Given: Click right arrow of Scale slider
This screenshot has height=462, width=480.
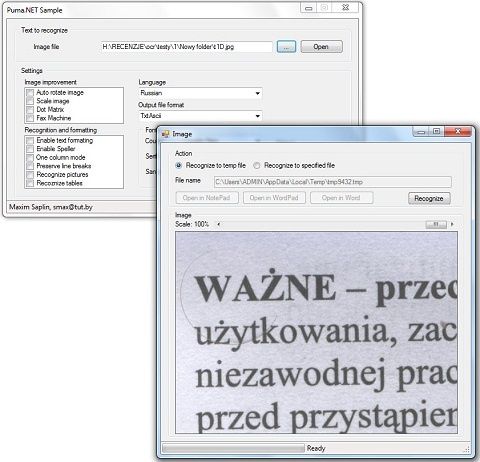Looking at the screenshot, I should (452, 224).
